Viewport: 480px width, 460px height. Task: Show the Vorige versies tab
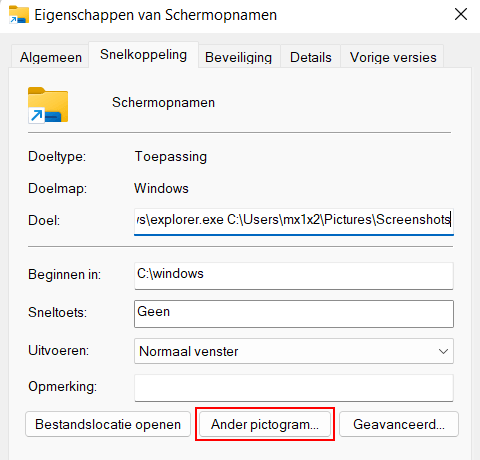(393, 57)
